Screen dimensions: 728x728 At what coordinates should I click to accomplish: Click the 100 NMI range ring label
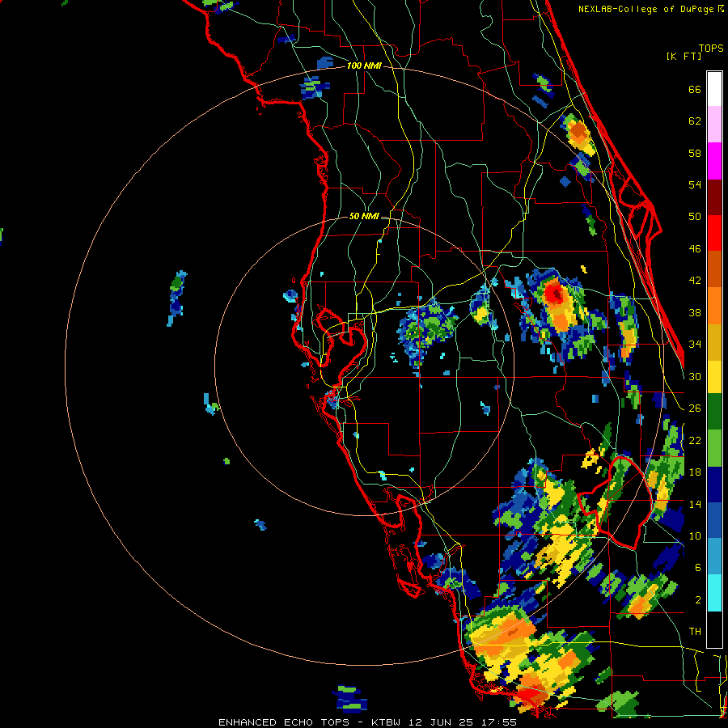pyautogui.click(x=365, y=66)
